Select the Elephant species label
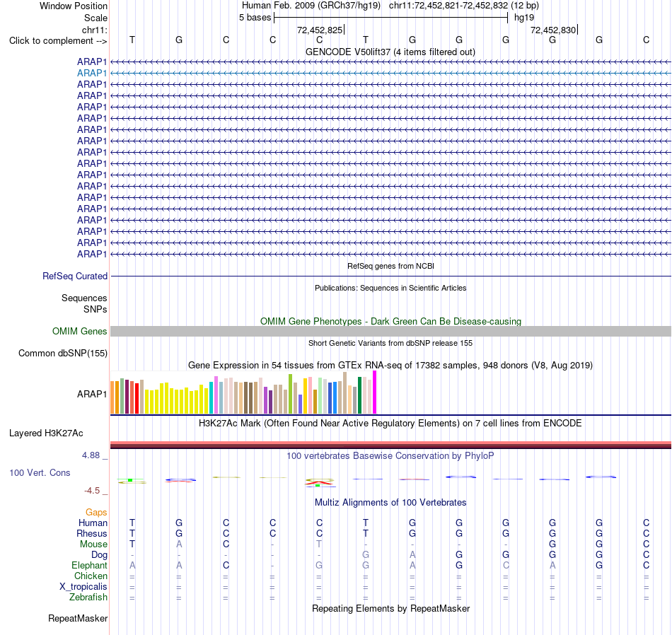672x635 pixels. (89, 566)
